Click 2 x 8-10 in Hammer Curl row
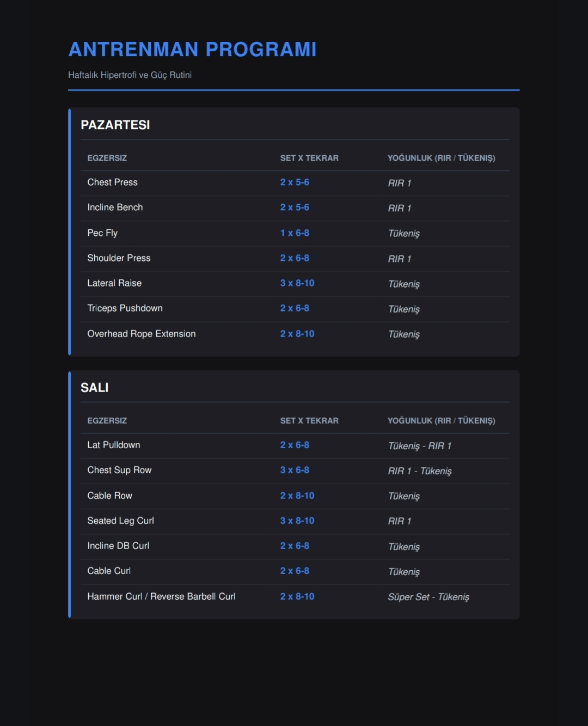The image size is (588, 726). [x=297, y=596]
